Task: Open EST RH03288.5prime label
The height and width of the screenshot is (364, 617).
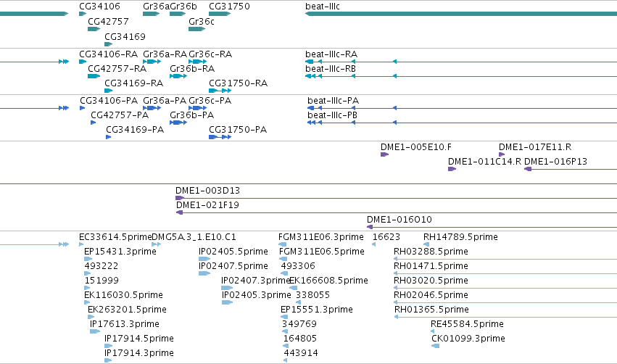Action: (x=431, y=252)
